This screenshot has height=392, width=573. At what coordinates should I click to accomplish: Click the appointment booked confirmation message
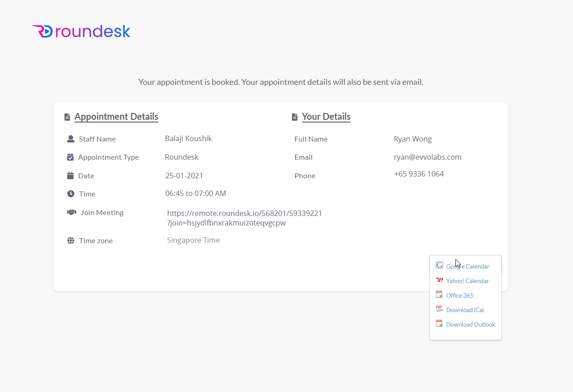(x=281, y=82)
